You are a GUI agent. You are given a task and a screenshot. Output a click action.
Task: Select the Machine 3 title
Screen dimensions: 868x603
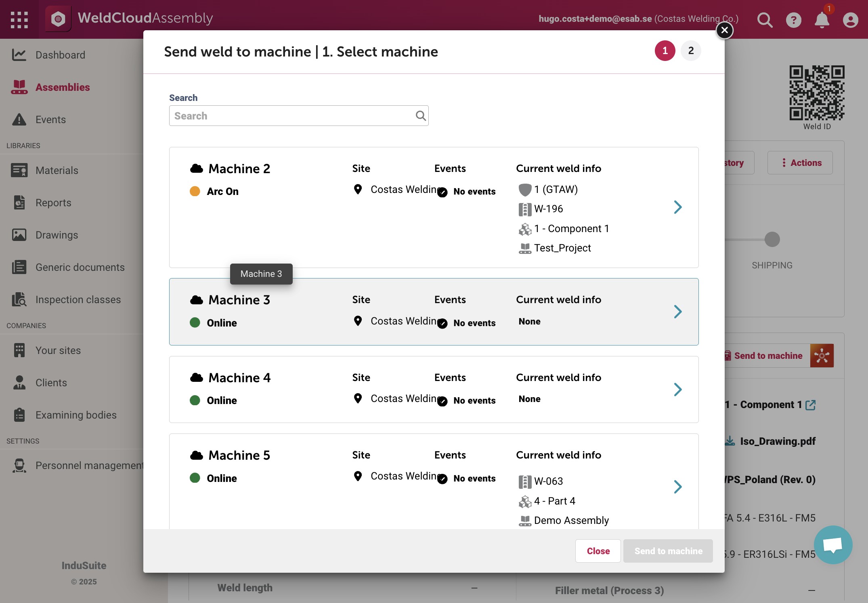[x=239, y=300]
